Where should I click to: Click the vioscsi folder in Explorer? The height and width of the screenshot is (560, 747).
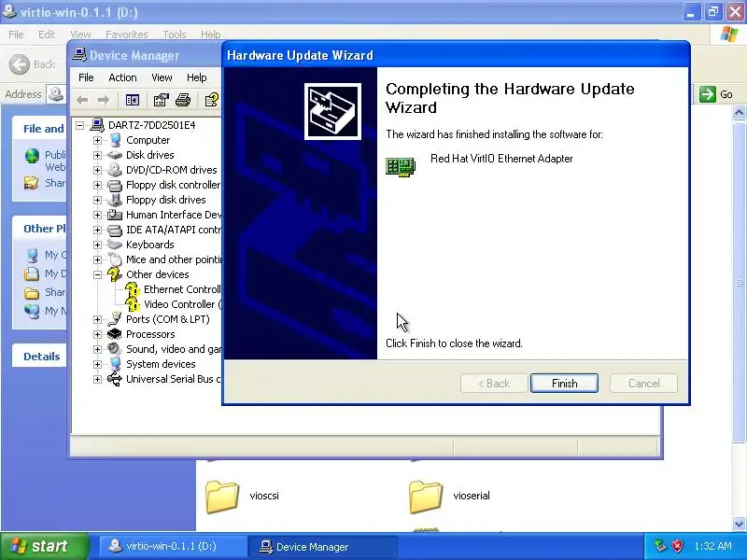coord(243,497)
